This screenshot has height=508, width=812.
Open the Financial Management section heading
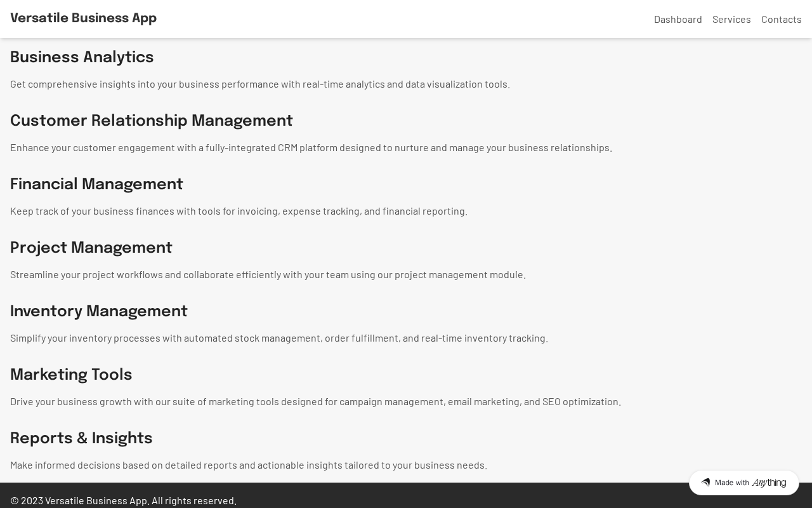96,185
